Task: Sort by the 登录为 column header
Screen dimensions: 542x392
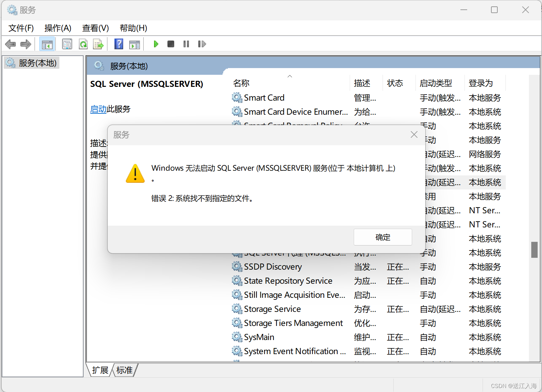Action: coord(485,83)
